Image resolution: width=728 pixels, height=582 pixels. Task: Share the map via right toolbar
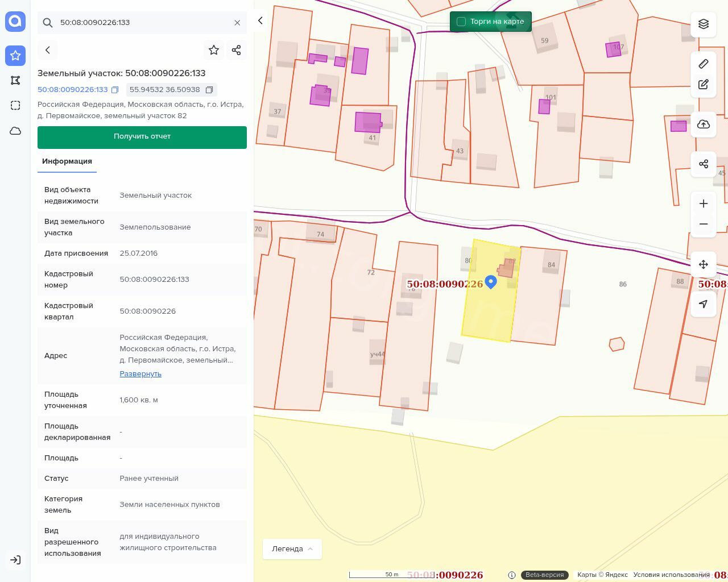(x=704, y=164)
